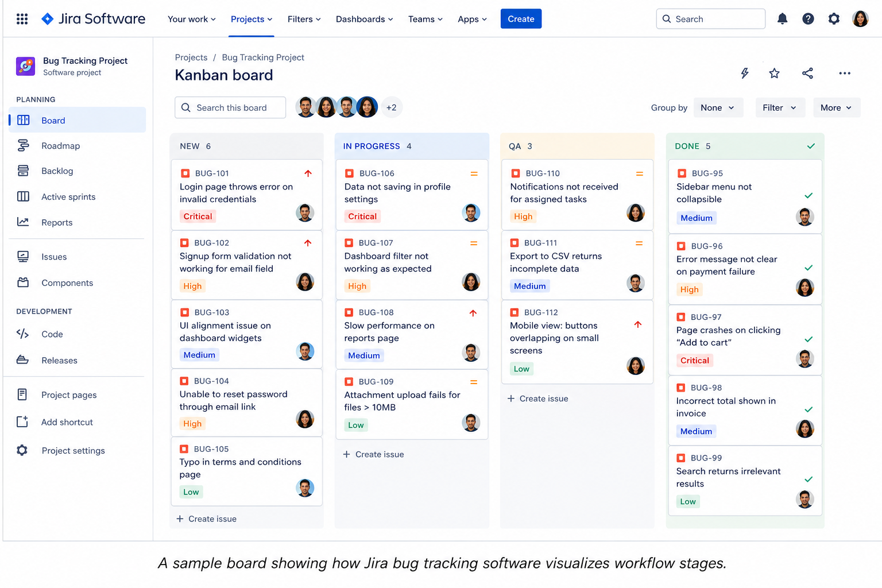This screenshot has height=588, width=882.
Task: Click the assignee avatar on BUG-112
Action: coord(635,366)
